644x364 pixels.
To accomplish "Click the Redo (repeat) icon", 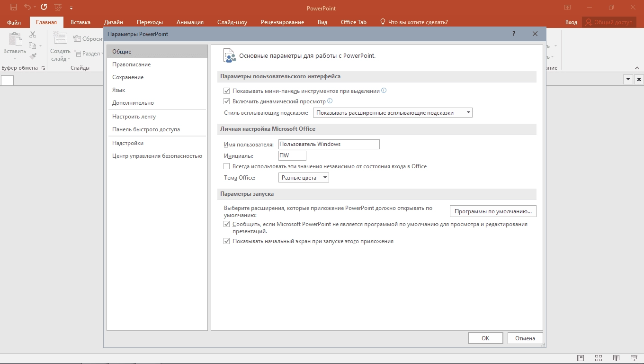I will click(44, 7).
